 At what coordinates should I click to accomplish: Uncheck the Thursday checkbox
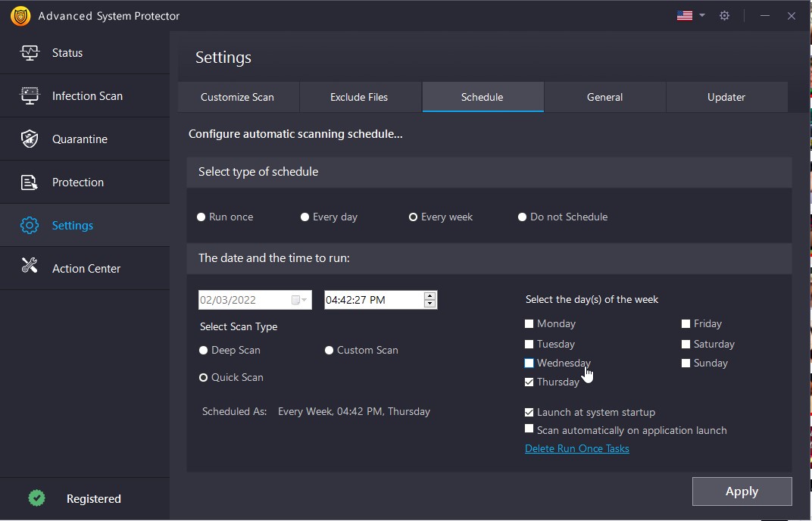tap(529, 382)
